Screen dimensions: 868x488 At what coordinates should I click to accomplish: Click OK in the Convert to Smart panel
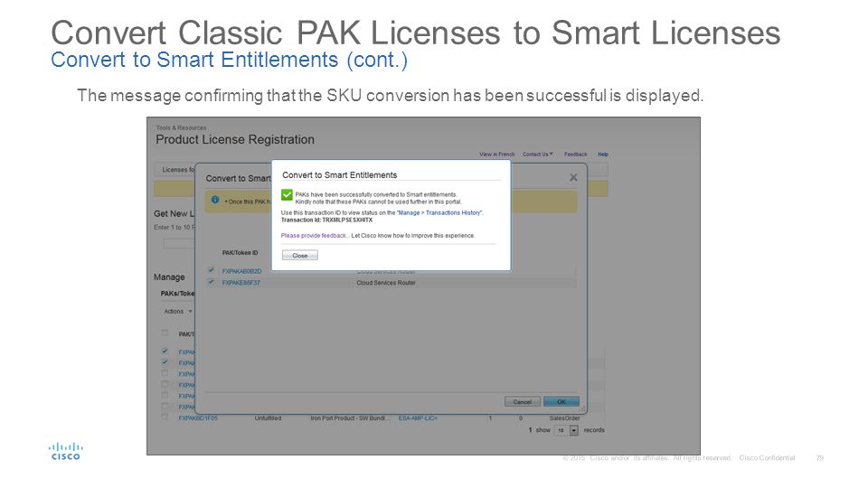[x=561, y=401]
